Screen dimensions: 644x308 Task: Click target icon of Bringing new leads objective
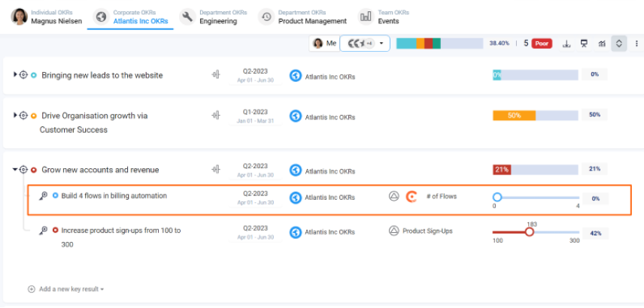pyautogui.click(x=23, y=75)
